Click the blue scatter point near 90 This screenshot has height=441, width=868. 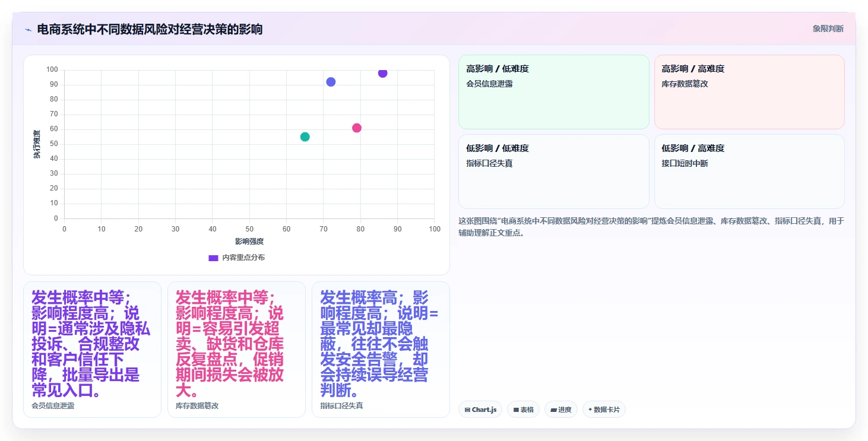pos(331,82)
